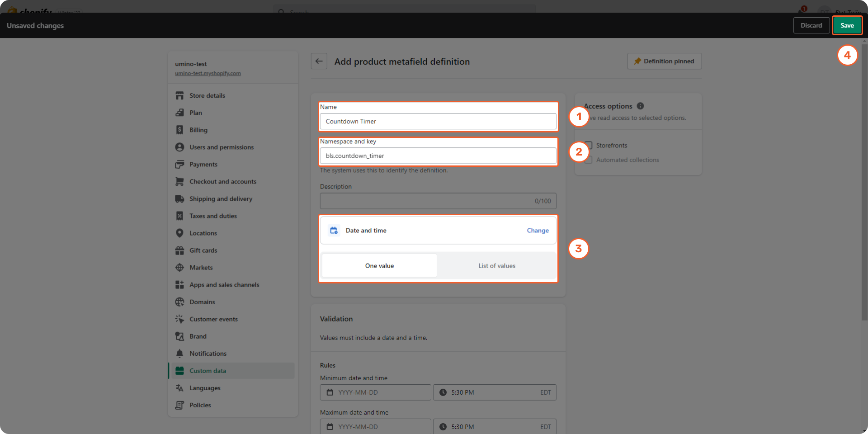Open the minimum date picker field
The image size is (868, 434).
(x=375, y=392)
